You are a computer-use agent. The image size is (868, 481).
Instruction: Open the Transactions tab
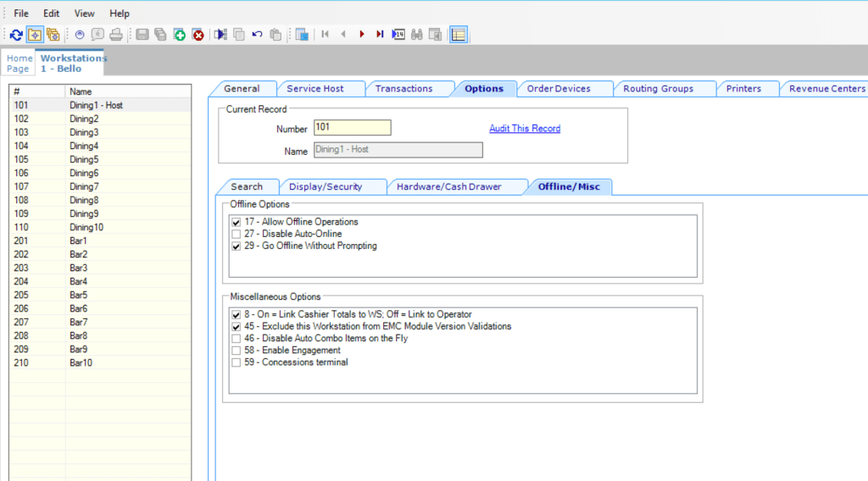click(403, 88)
